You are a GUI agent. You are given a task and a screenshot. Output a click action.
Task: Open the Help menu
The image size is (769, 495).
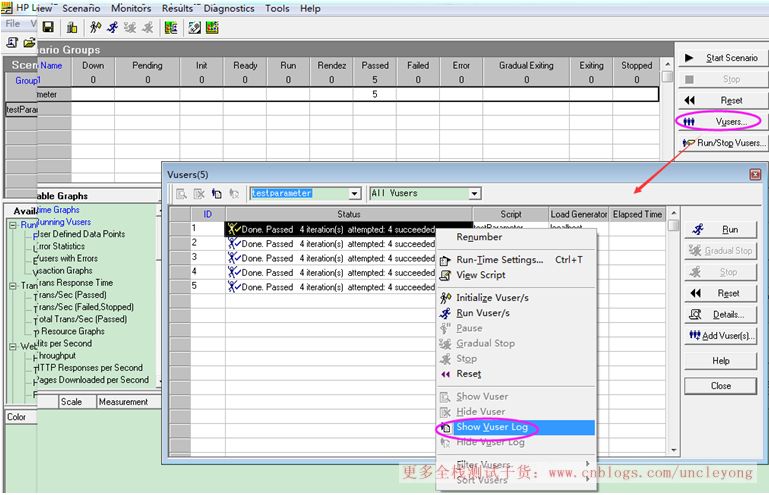coord(310,8)
